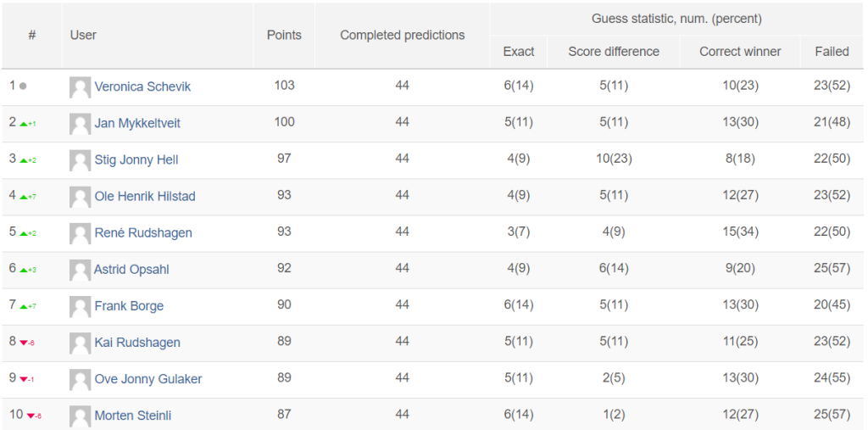Click Ole Henrik Hilstad's avatar icon
Screen dimensions: 868x430
(x=81, y=198)
